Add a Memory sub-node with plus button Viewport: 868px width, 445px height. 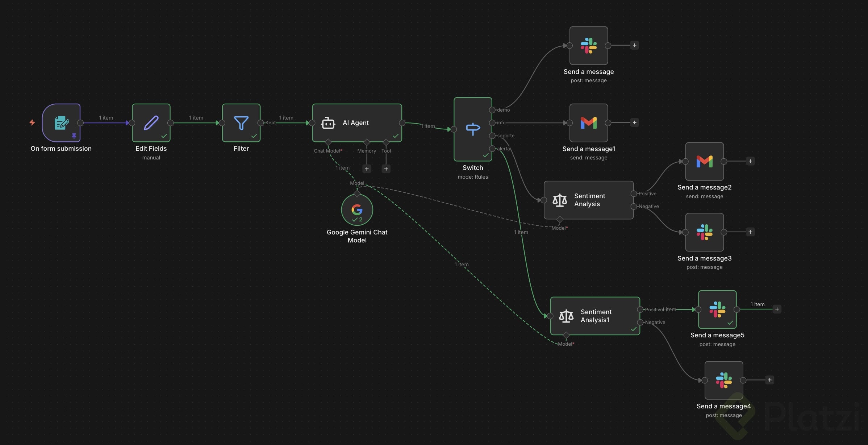pos(367,169)
